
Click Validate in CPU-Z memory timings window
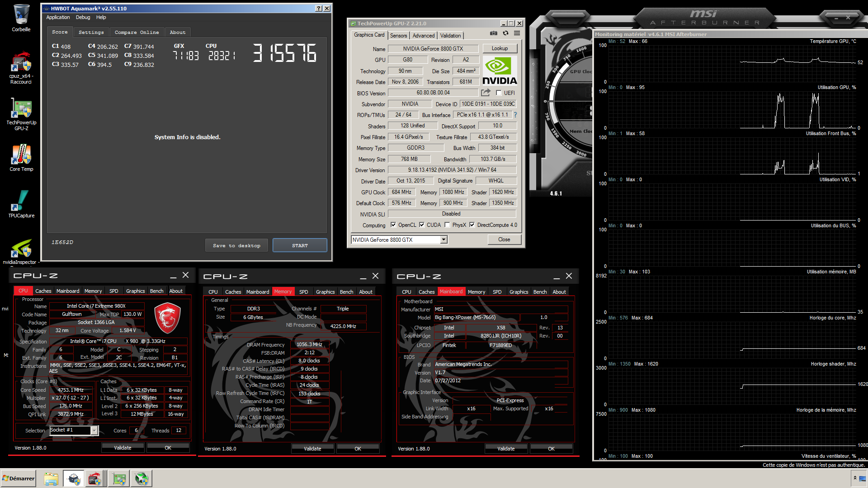point(312,449)
